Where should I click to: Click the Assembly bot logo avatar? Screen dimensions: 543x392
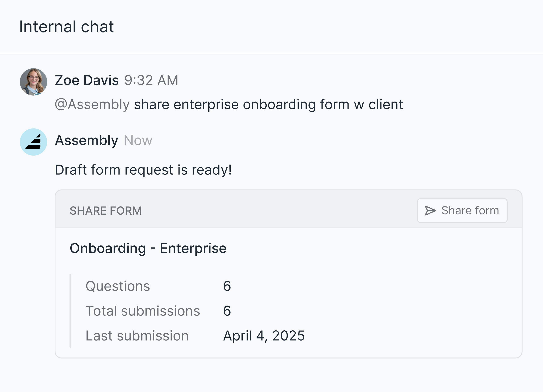click(x=34, y=142)
